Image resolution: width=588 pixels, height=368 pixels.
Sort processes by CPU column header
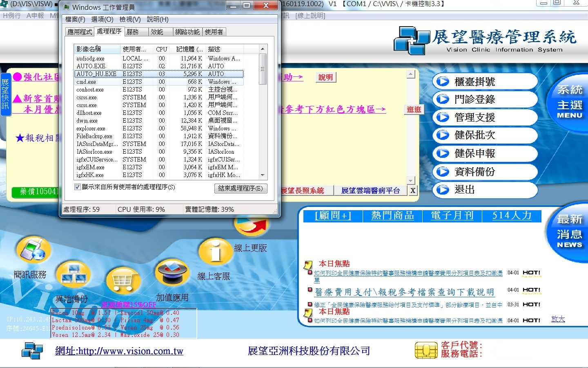[x=162, y=49]
